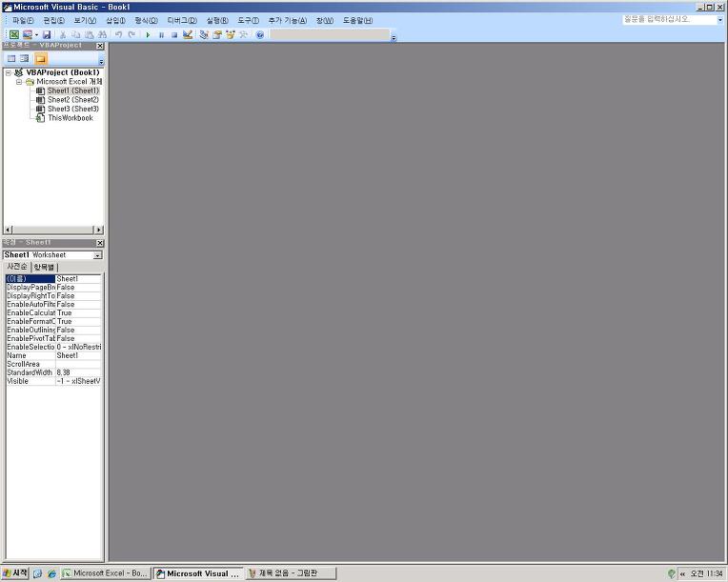Viewport: 728px width, 582px height.
Task: Select the (이름) property row
Action: tap(53, 279)
